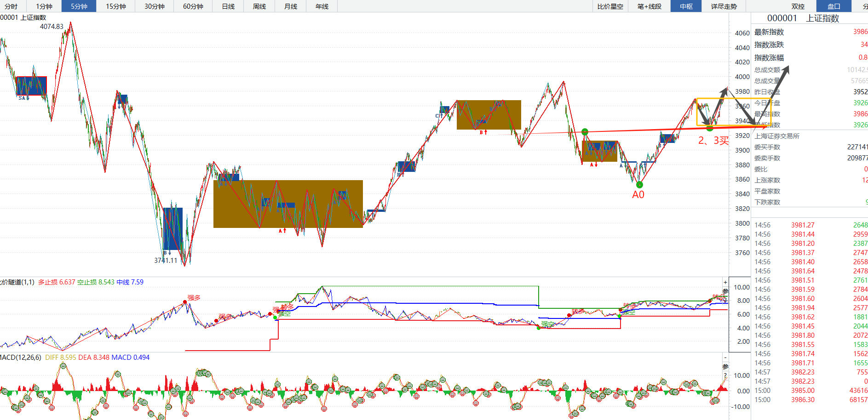Click the MACD 0.494 value in the header
This screenshot has width=868, height=420.
131,358
